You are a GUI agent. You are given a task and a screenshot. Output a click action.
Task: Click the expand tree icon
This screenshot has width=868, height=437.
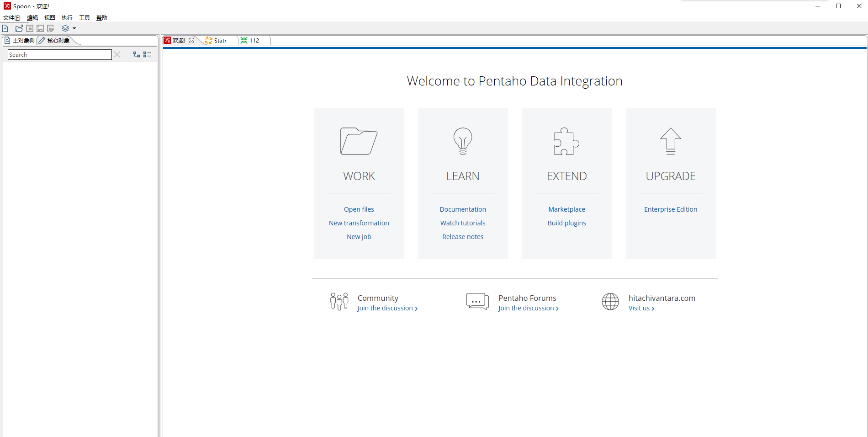[137, 54]
